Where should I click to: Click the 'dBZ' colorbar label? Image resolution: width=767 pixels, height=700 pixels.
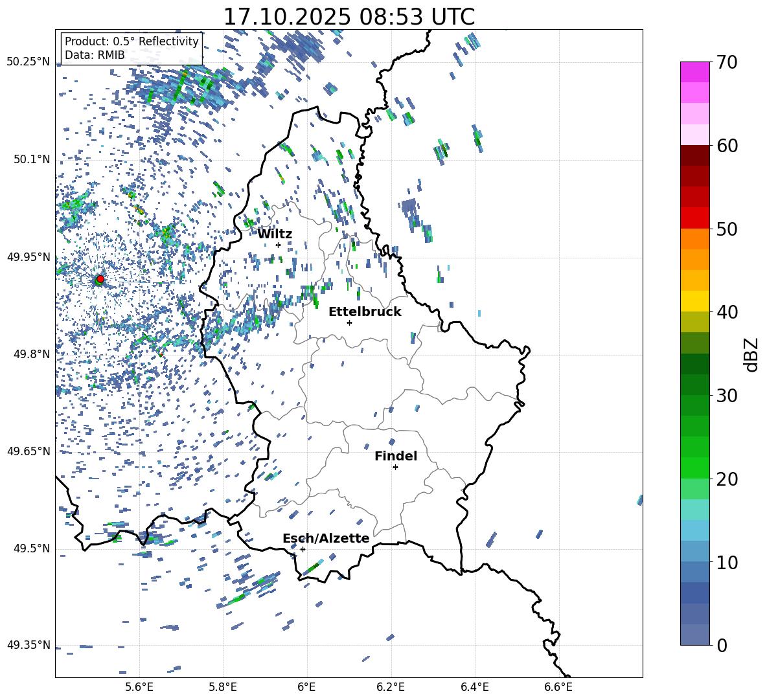pyautogui.click(x=752, y=354)
